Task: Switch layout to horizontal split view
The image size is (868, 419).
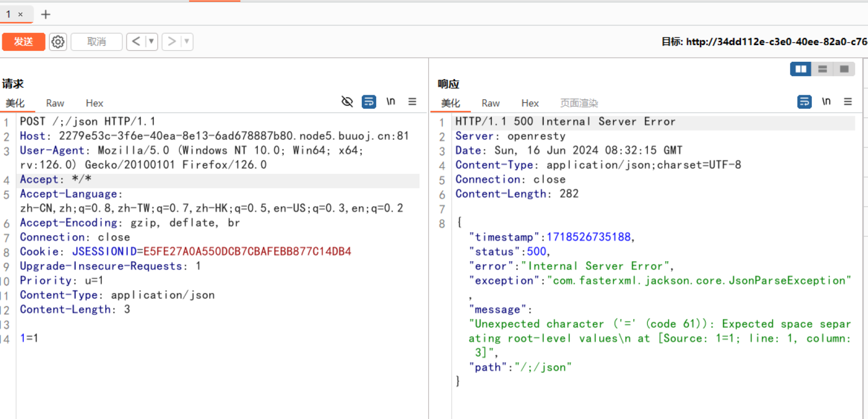Action: point(822,69)
